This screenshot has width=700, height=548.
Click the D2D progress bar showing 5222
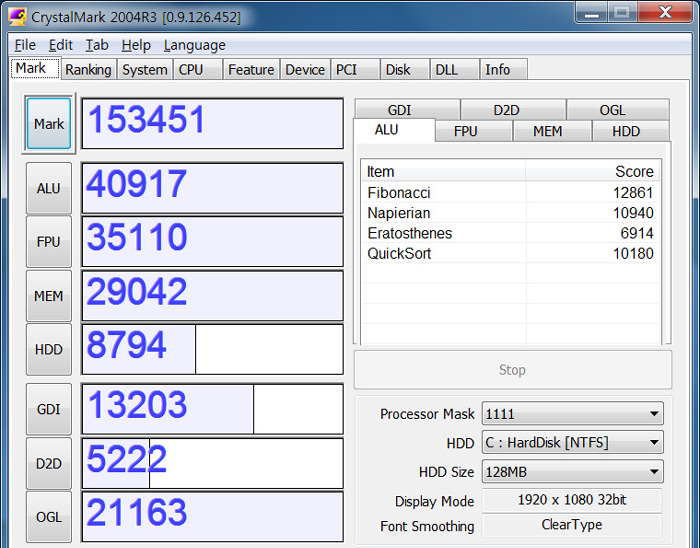(x=212, y=463)
